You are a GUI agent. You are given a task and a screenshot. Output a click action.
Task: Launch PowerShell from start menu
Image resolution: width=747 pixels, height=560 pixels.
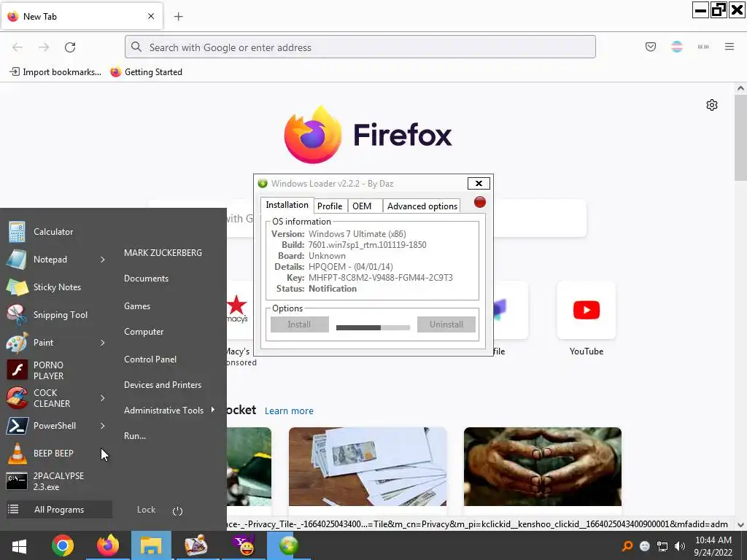tap(54, 426)
